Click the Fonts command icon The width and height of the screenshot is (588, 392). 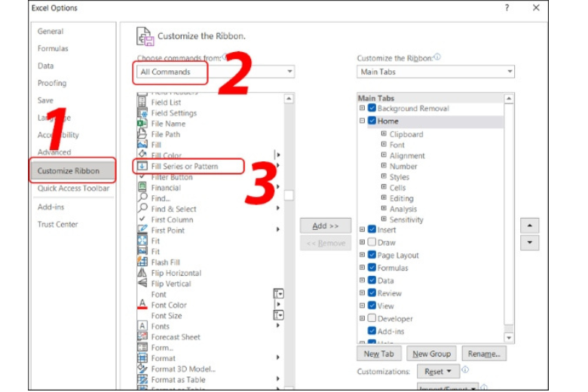(142, 326)
